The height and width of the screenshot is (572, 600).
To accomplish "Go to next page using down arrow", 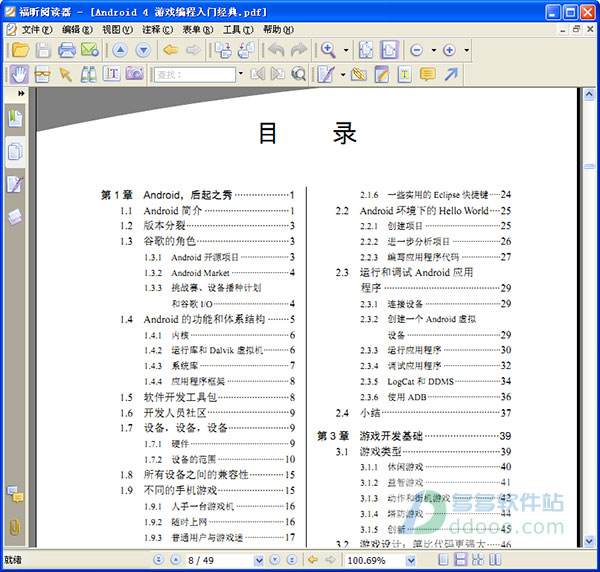I will 143,50.
